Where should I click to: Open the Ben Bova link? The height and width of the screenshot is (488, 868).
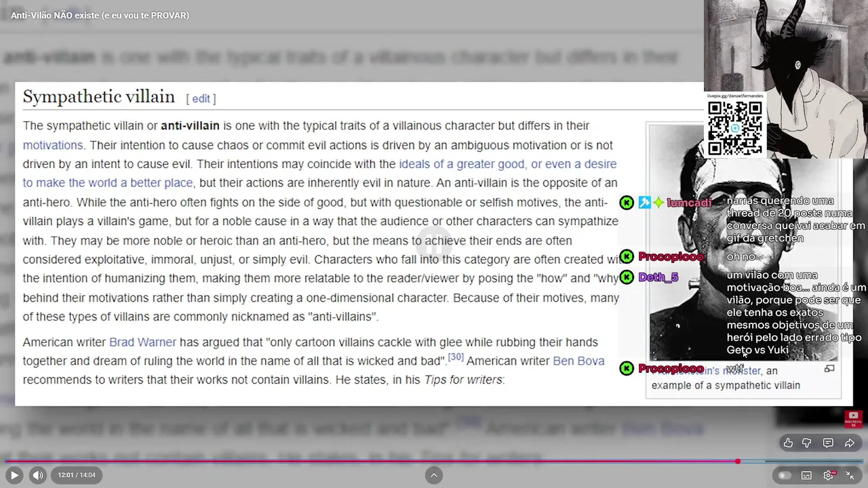pos(578,361)
